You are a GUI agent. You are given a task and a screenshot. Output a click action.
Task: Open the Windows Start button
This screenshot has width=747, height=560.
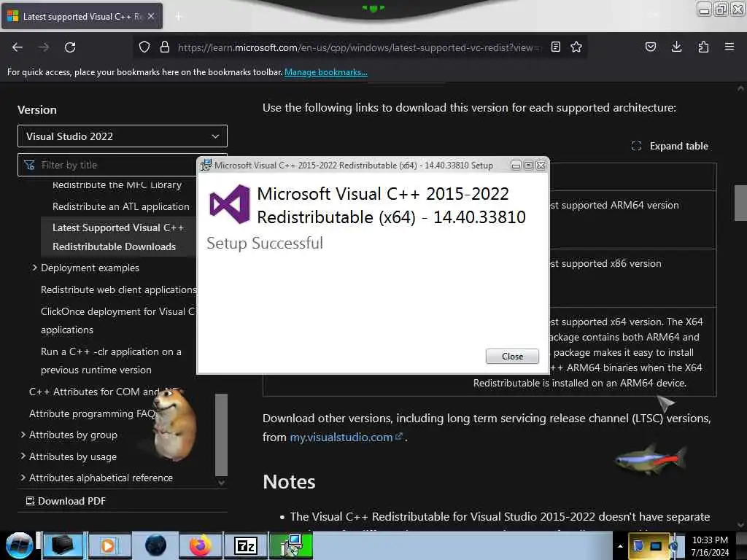coord(18,545)
